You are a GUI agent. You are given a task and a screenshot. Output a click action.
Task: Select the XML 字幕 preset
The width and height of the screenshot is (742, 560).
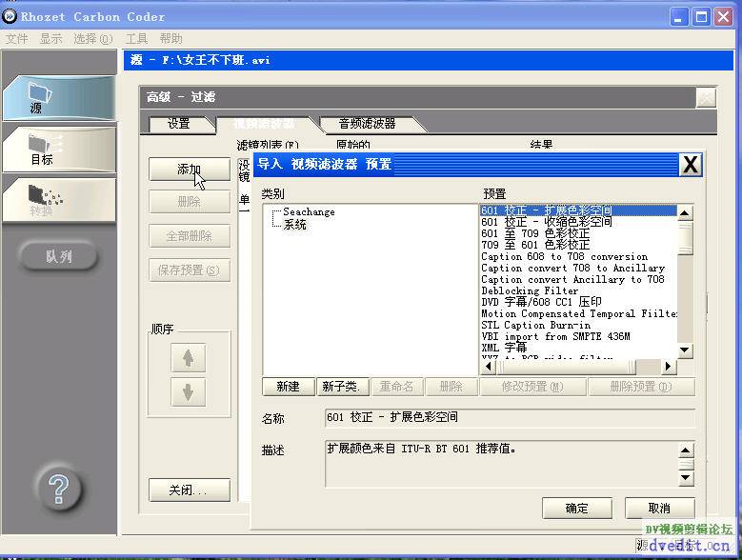[578, 348]
